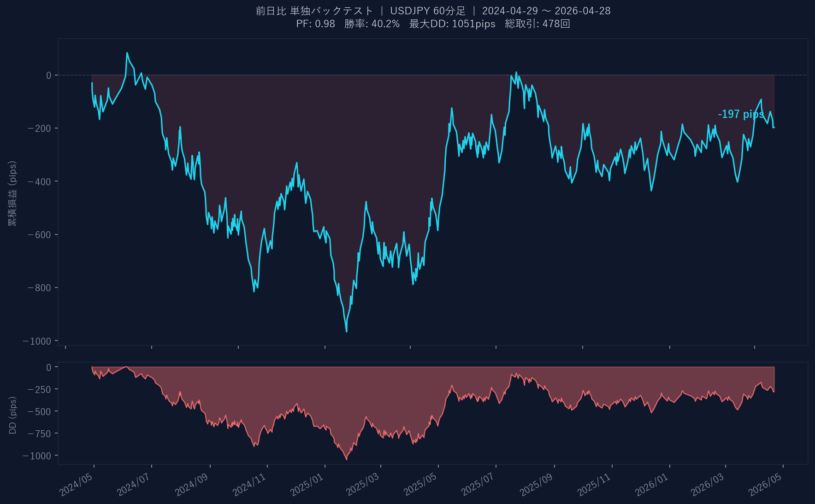
Task: Click the −750 tick on the drawdown axis
Action: [x=40, y=434]
